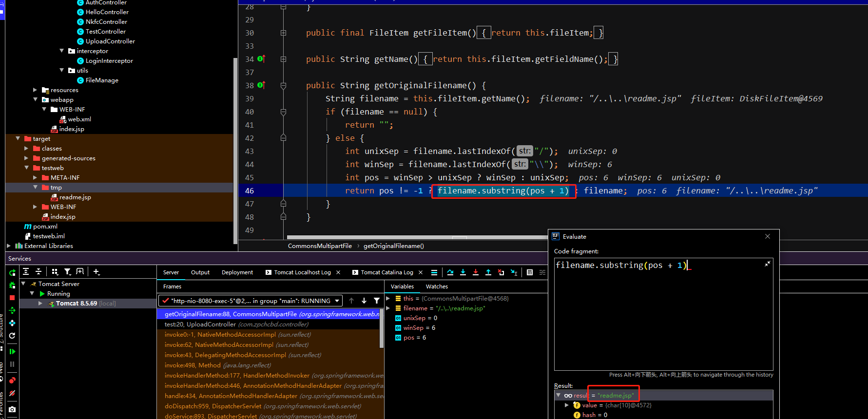868x419 pixels.
Task: Collapse the result node in Evaluate
Action: [x=559, y=395]
